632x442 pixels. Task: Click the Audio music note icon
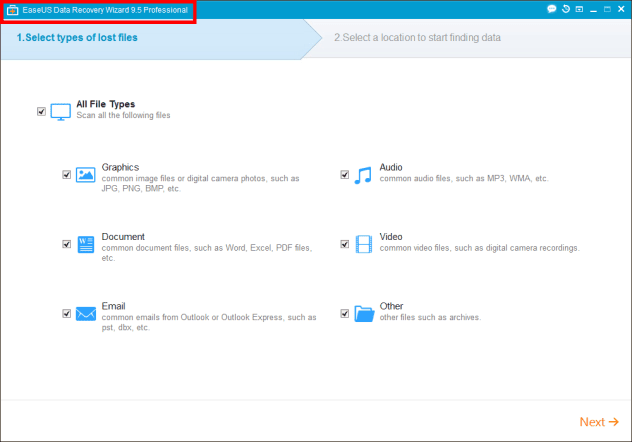pyautogui.click(x=363, y=175)
